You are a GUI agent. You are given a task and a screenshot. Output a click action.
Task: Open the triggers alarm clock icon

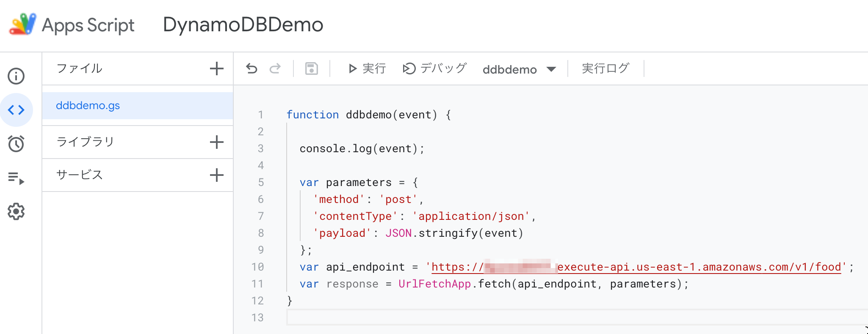16,144
